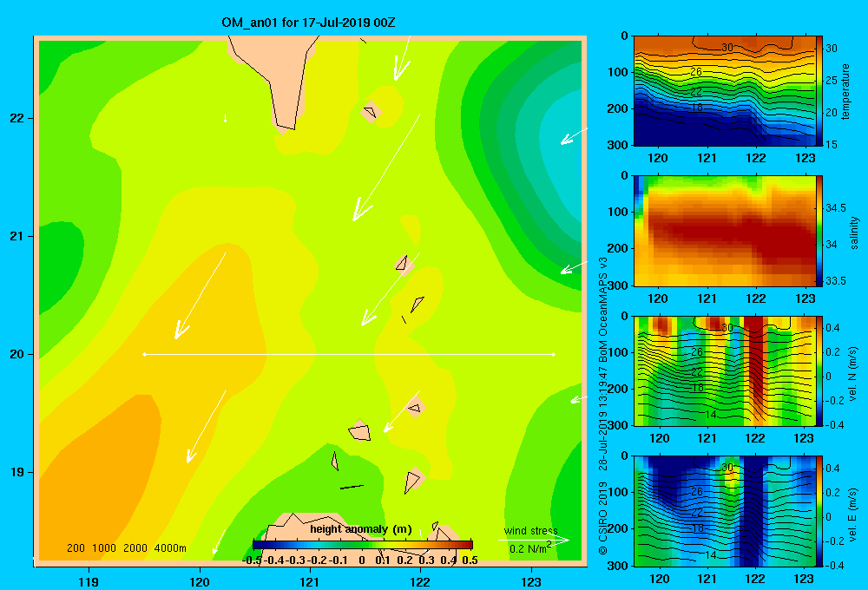Click the vel. E (m/s) axis label
The width and height of the screenshot is (868, 590).
pos(853,514)
